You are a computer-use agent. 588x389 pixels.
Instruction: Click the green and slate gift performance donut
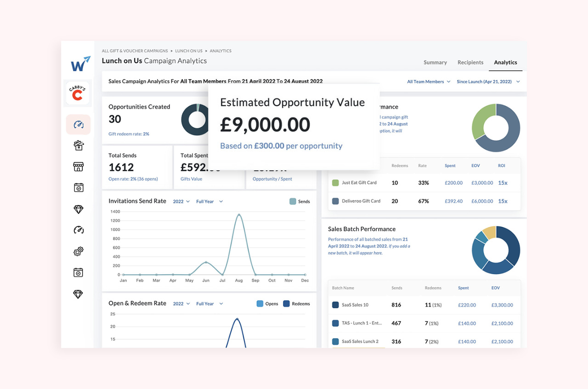(496, 128)
